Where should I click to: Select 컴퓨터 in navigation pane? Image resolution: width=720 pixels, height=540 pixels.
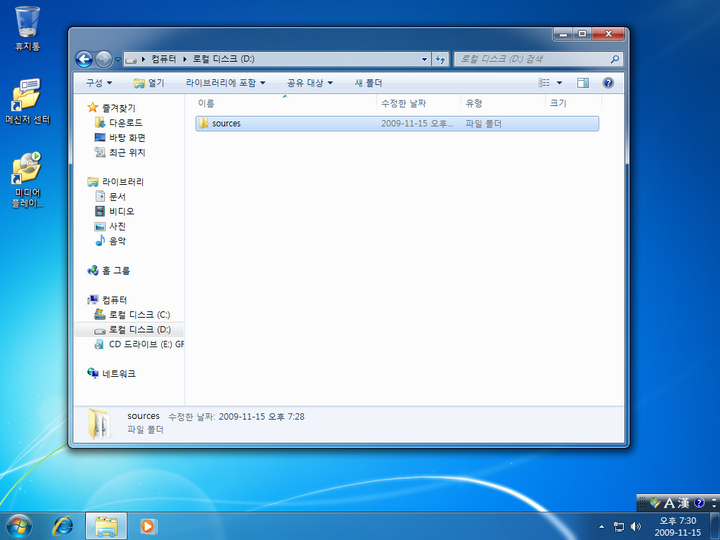click(x=114, y=300)
